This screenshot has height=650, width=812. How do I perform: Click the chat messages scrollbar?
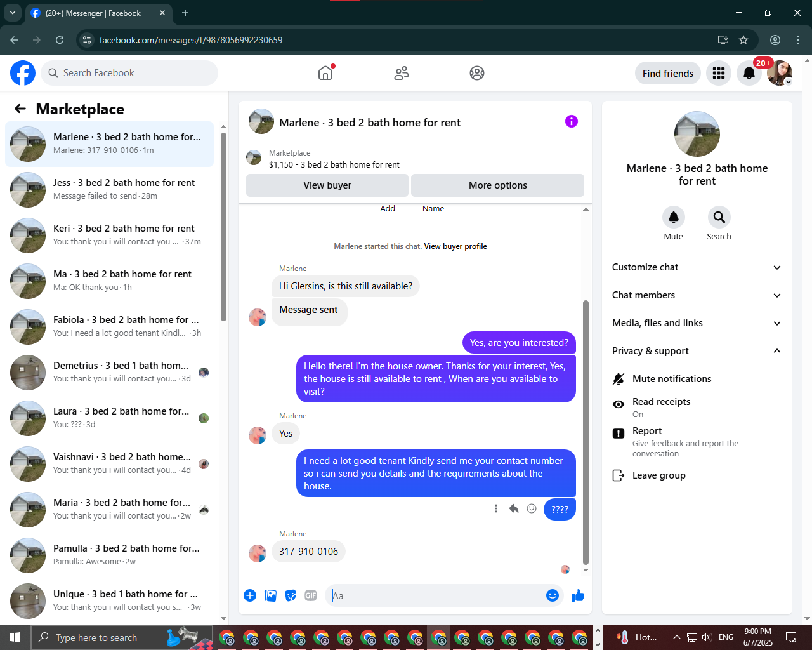point(586,432)
